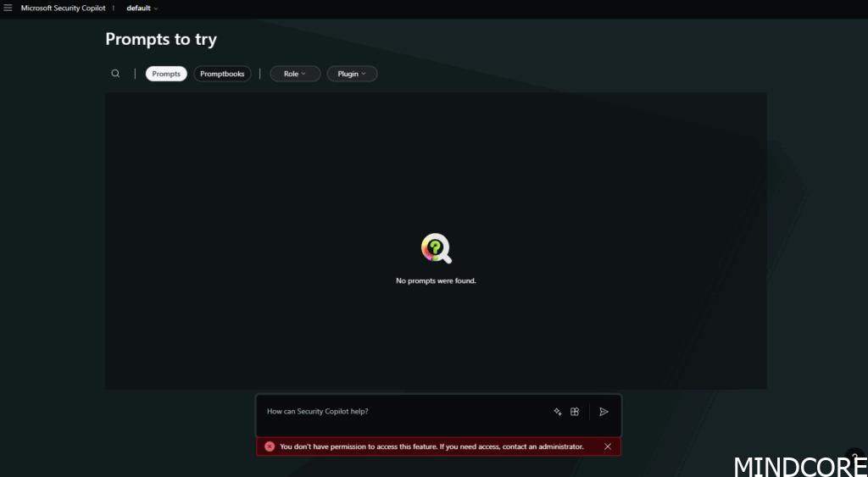
Task: Expand the default workspace dropdown
Action: coord(142,8)
